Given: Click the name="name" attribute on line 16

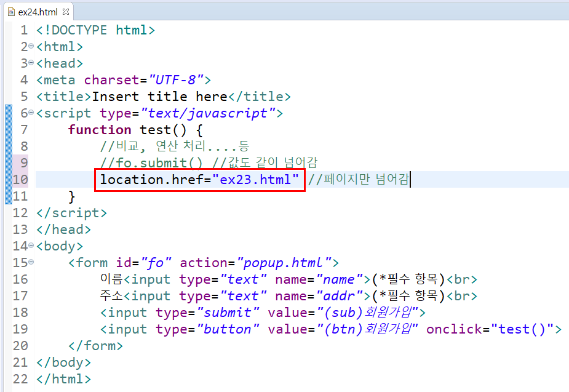Looking at the screenshot, I should [x=319, y=279].
